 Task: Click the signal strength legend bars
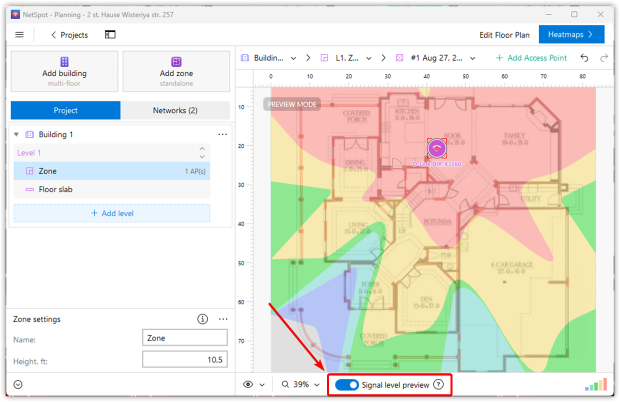tap(596, 385)
